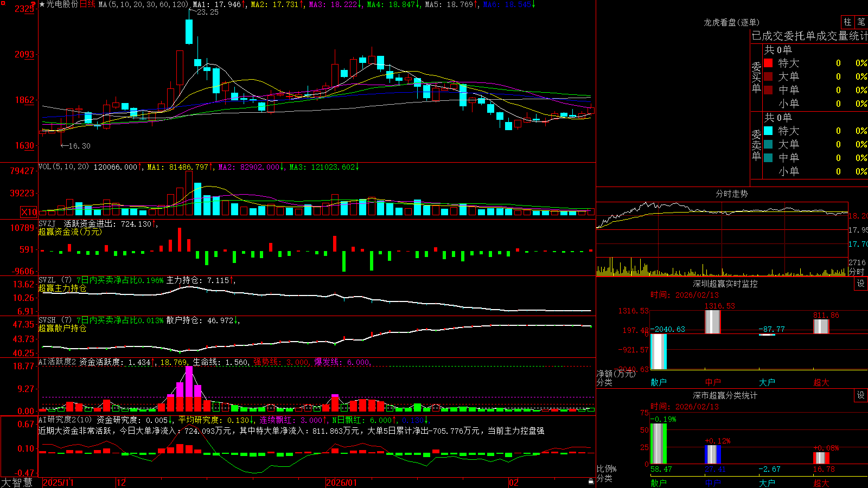Select 中户 in 深圳超赢实时监控 chart

point(713,382)
